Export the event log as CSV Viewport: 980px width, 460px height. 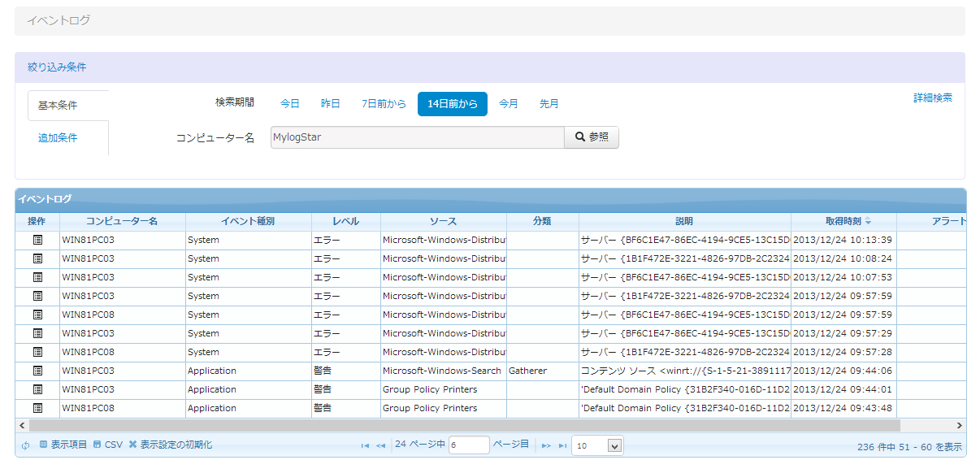coord(107,445)
